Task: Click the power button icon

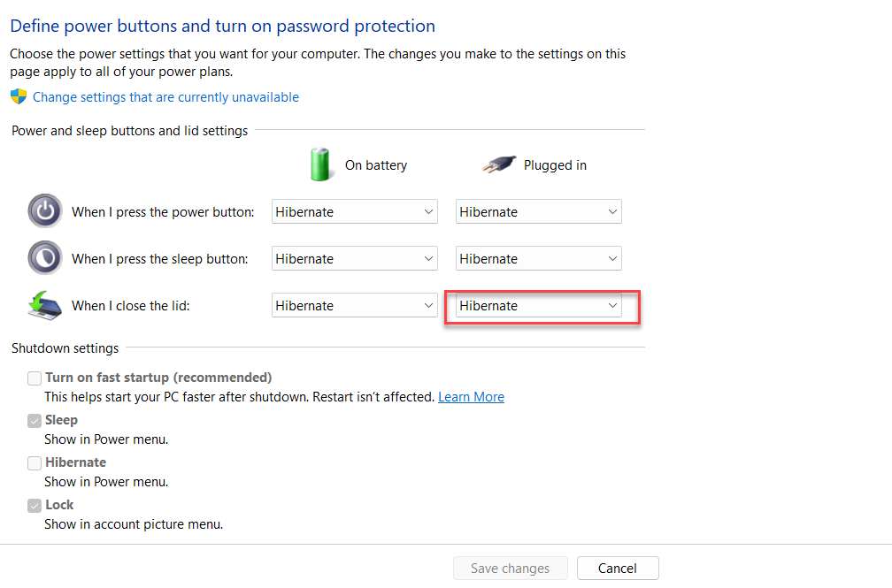Action: click(x=45, y=211)
